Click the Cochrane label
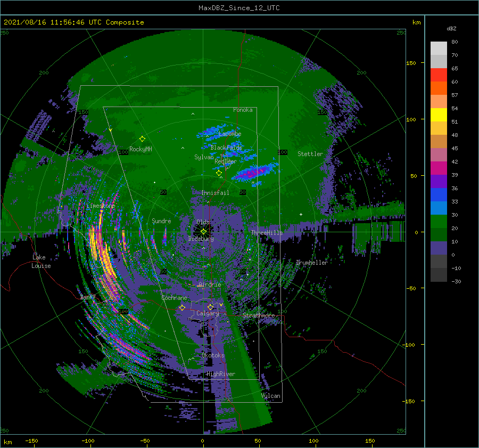Viewport: 479px width, 448px height. 174,298
